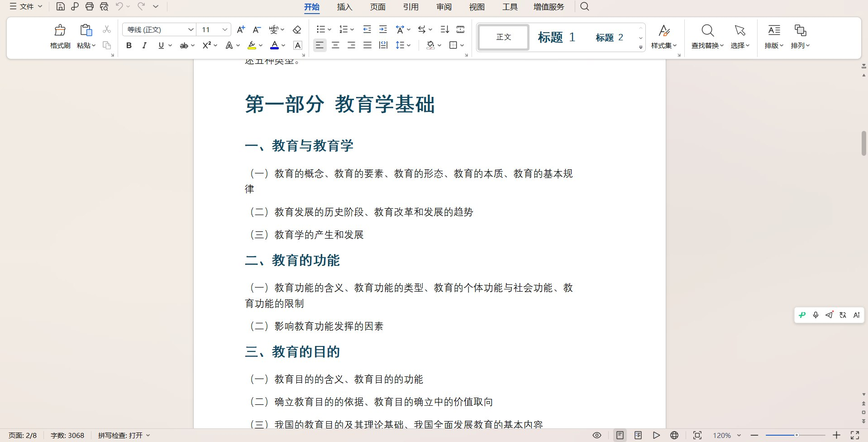Click the play slideshow icon in status bar

(x=656, y=435)
